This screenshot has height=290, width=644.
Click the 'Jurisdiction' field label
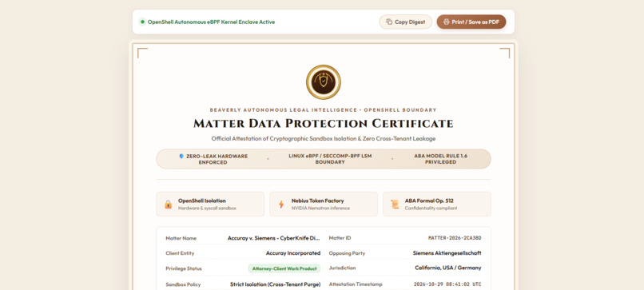click(x=342, y=268)
